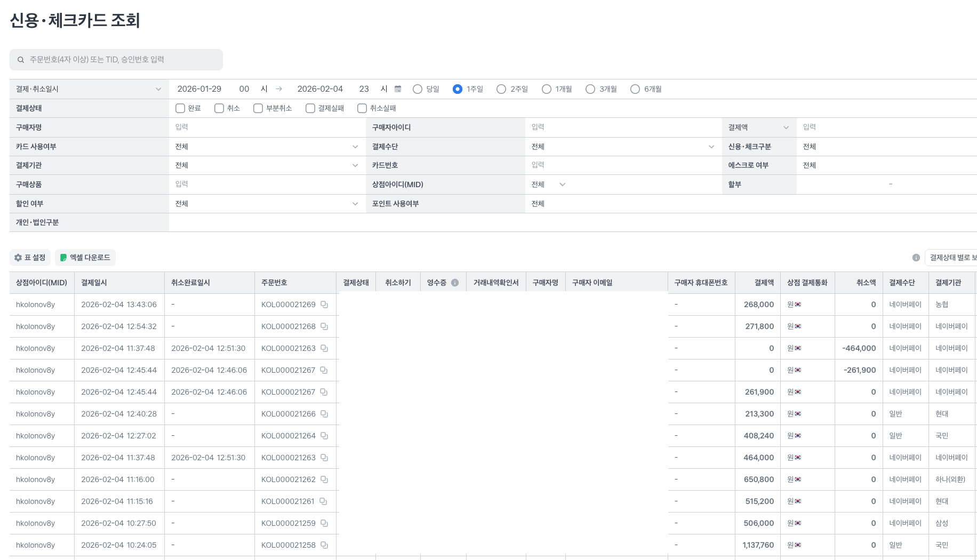The height and width of the screenshot is (560, 977).
Task: Copy KOL000021263 in the -464,000 cancel row
Action: tap(324, 348)
